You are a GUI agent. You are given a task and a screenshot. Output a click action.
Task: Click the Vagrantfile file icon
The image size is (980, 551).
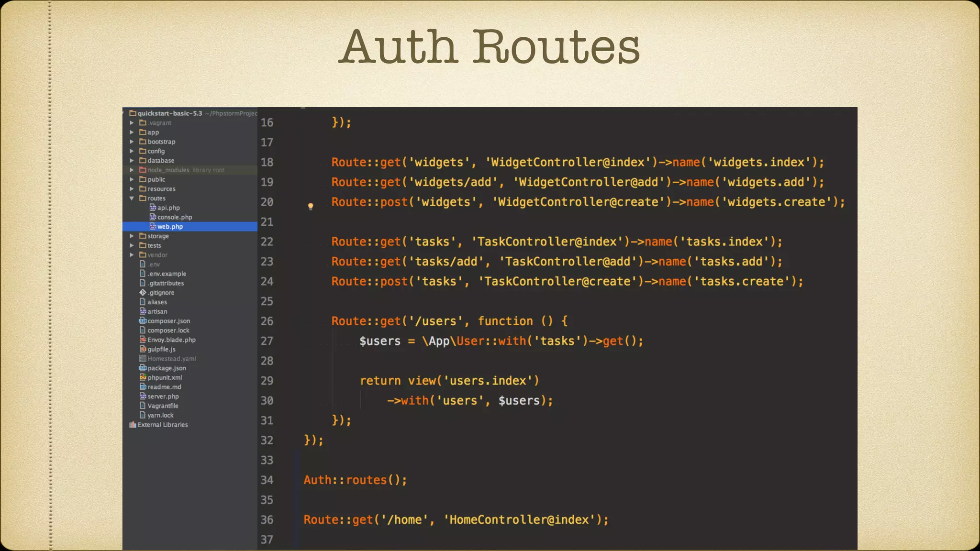point(143,406)
